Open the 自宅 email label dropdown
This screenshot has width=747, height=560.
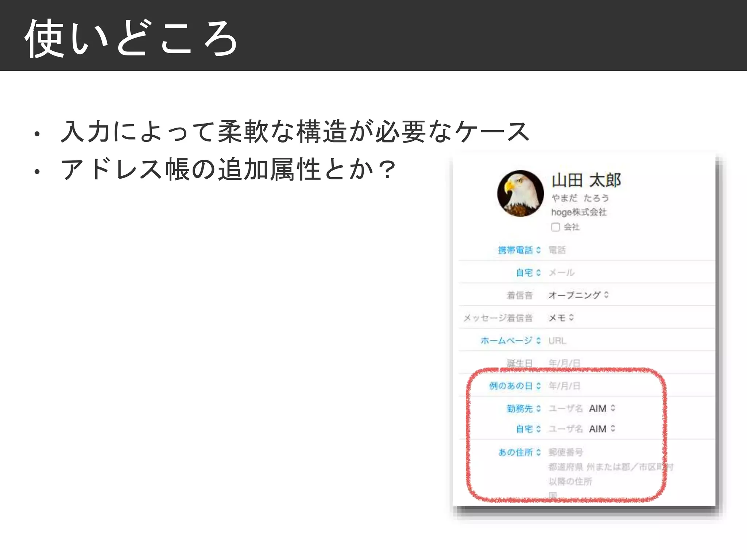tap(528, 273)
